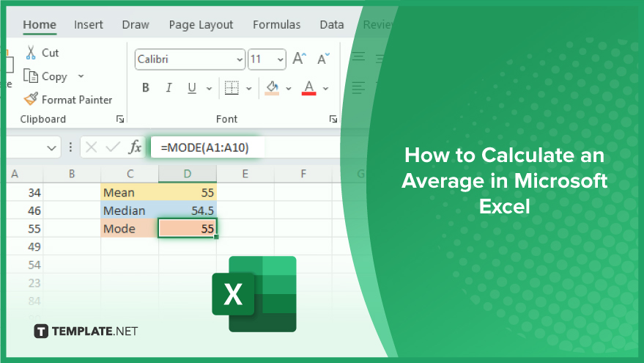Click the formula bar options dots

70,147
